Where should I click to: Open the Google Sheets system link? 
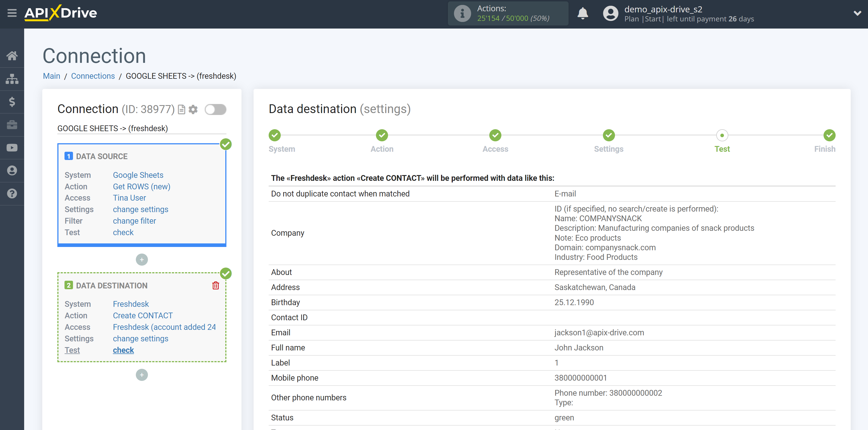pos(138,175)
